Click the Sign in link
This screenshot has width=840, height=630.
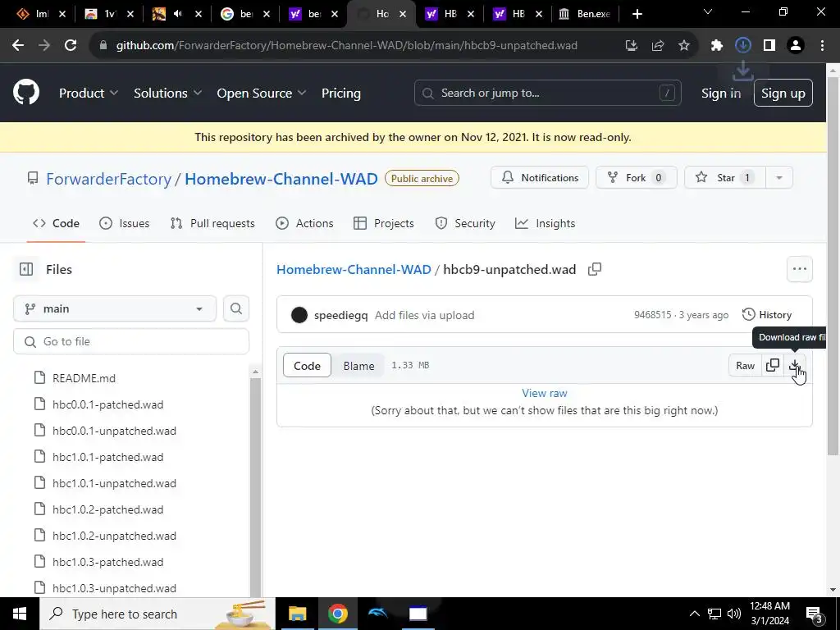tap(721, 93)
